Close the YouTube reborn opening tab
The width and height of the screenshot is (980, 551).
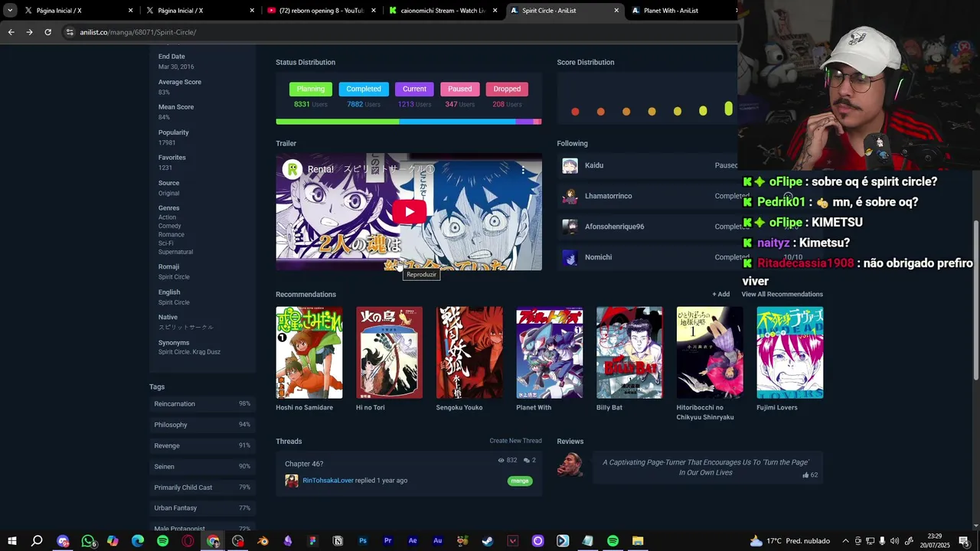coord(374,11)
